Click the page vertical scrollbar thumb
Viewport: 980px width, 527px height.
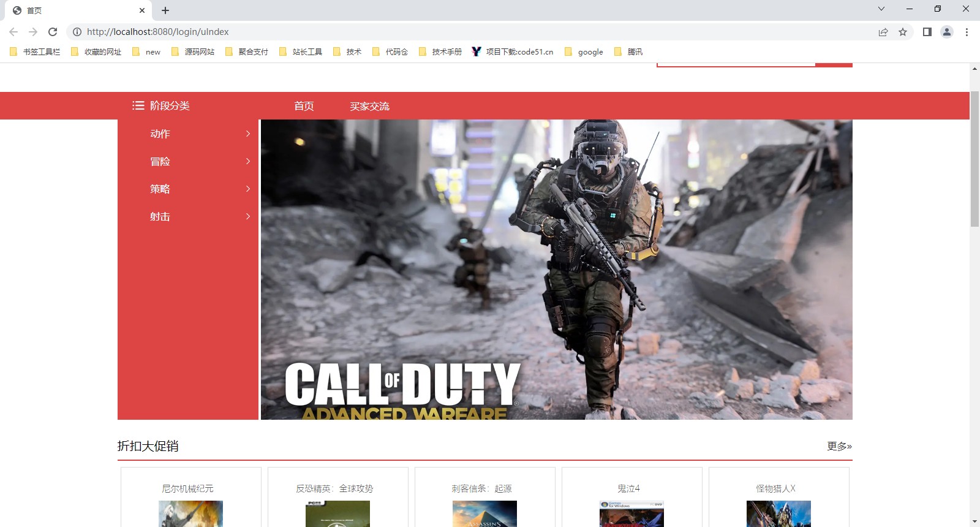tap(974, 159)
